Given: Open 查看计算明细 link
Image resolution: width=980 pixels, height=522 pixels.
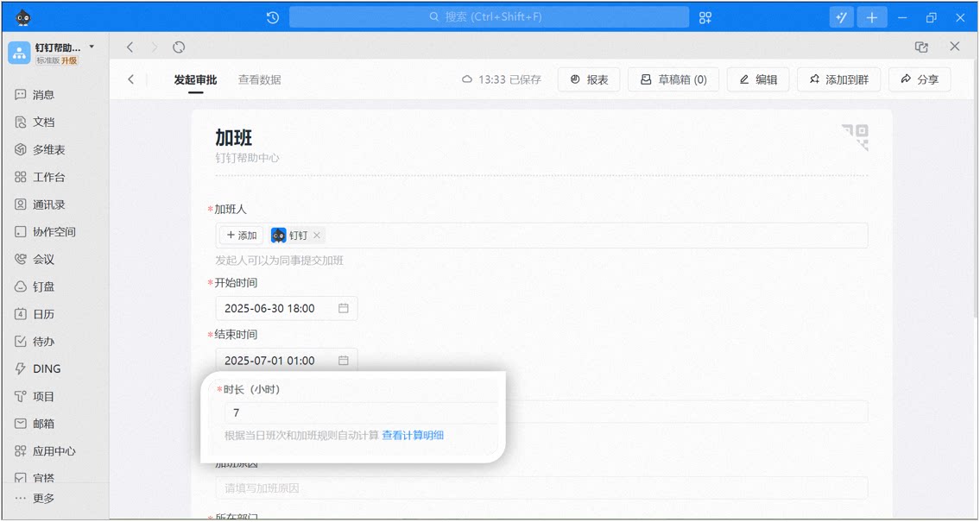Looking at the screenshot, I should 413,435.
